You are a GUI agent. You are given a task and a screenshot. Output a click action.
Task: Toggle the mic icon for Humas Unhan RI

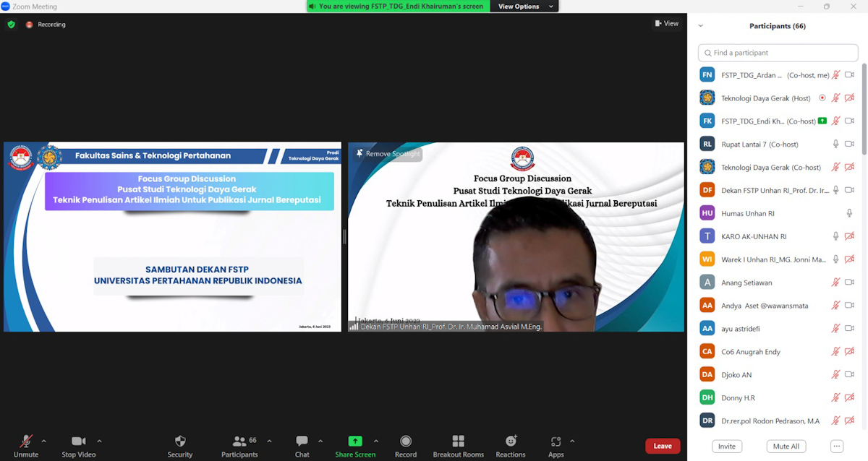[849, 213]
